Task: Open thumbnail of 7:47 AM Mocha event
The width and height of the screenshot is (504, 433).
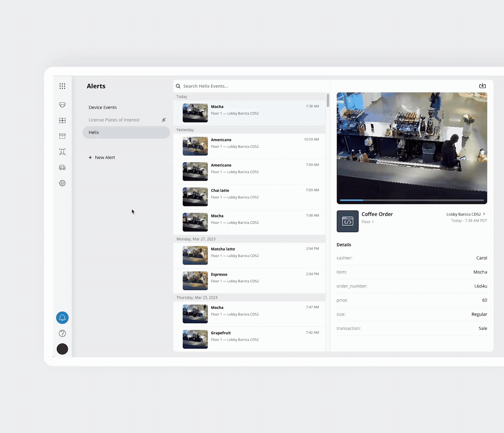Action: point(195,314)
